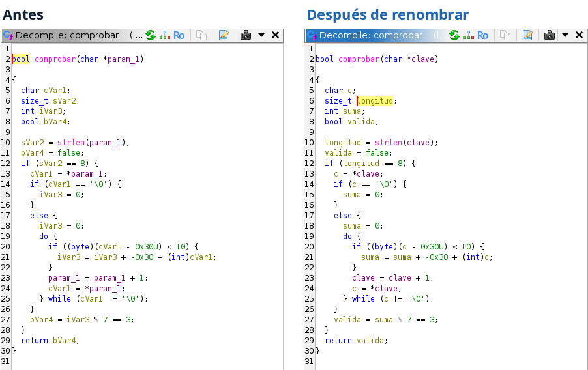Toggle the Ro read-only icon in Antes panel
This screenshot has width=588, height=370.
[x=179, y=36]
